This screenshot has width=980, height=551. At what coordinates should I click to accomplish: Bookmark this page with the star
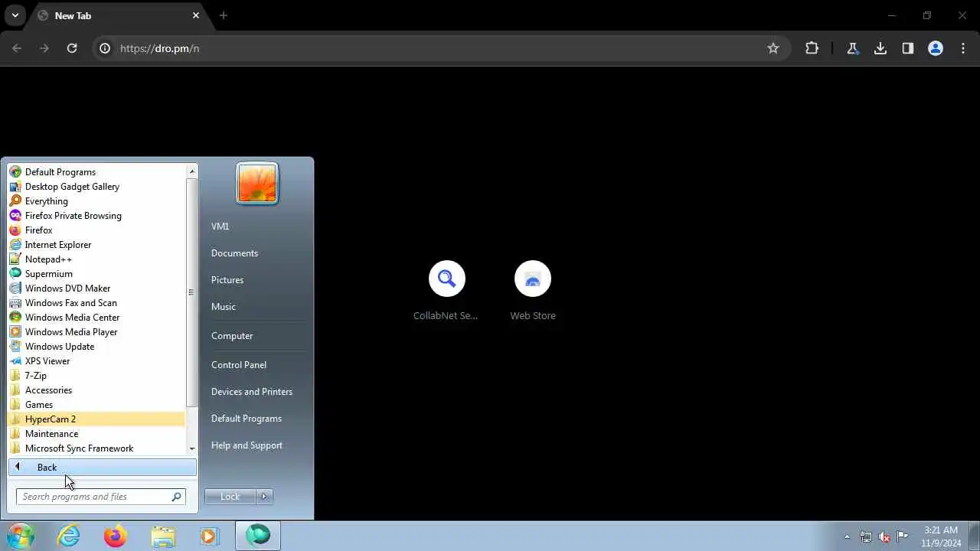[773, 48]
